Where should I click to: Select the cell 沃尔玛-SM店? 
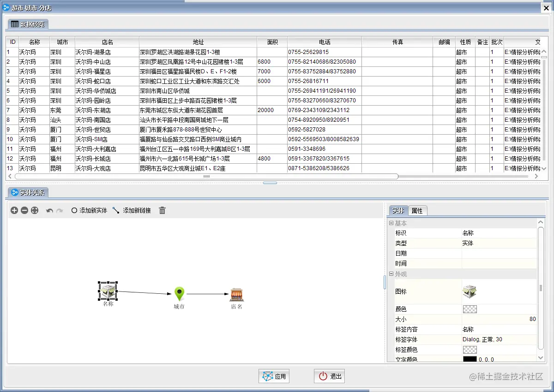pyautogui.click(x=107, y=139)
